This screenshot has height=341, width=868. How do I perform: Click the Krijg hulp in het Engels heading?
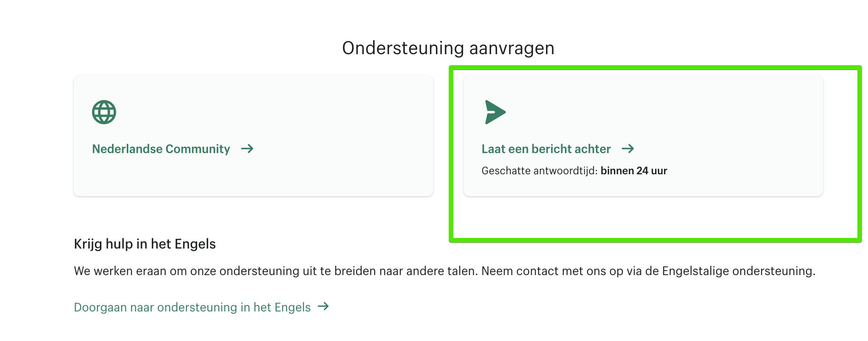click(145, 244)
